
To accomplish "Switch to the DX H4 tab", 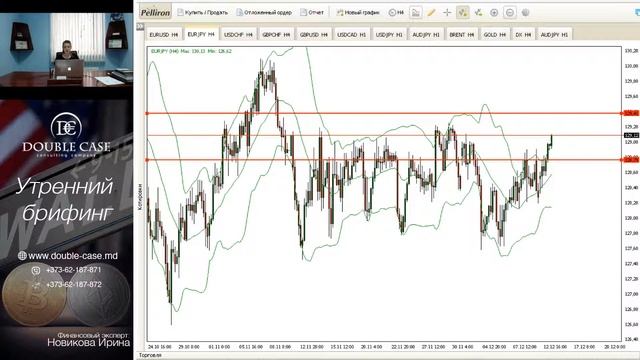I will tap(523, 35).
